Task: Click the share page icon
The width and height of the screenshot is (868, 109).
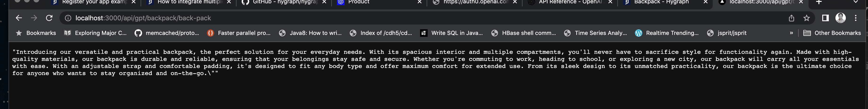Action: 792,18
